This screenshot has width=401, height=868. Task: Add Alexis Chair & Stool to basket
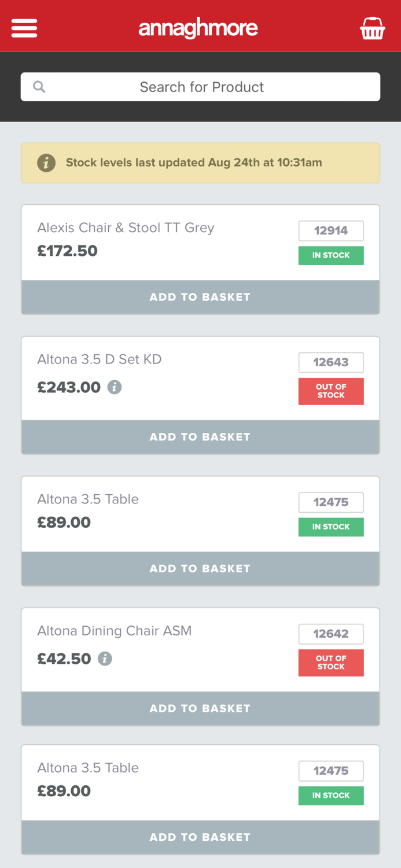200,297
